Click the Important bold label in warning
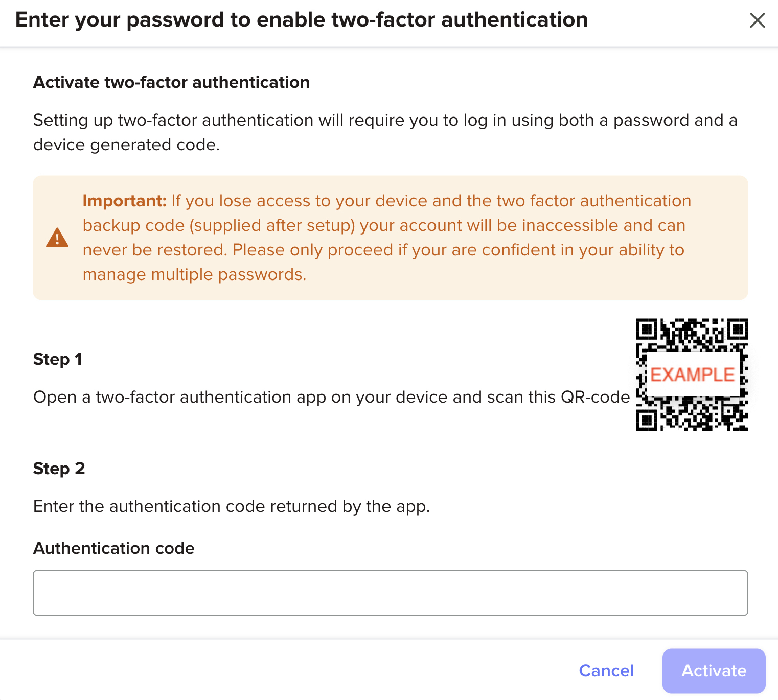Viewport: 778px width, 700px height. click(124, 201)
